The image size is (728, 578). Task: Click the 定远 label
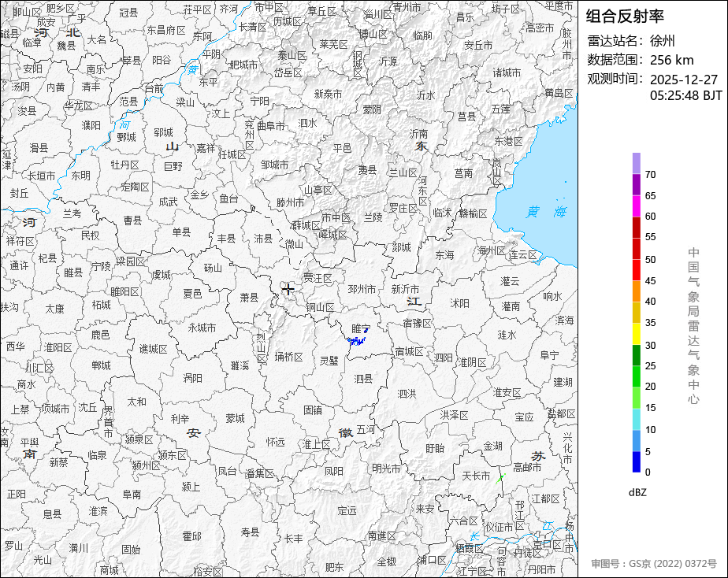point(347,511)
